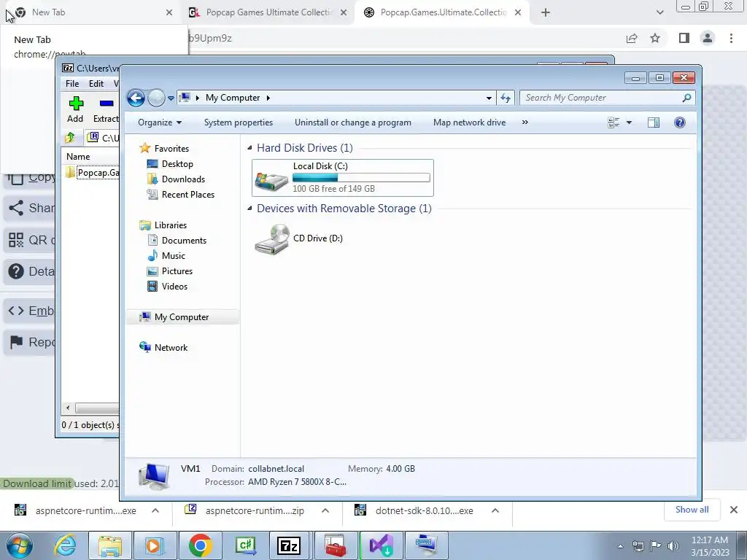Open Chrome tab search dropdown

[659, 13]
